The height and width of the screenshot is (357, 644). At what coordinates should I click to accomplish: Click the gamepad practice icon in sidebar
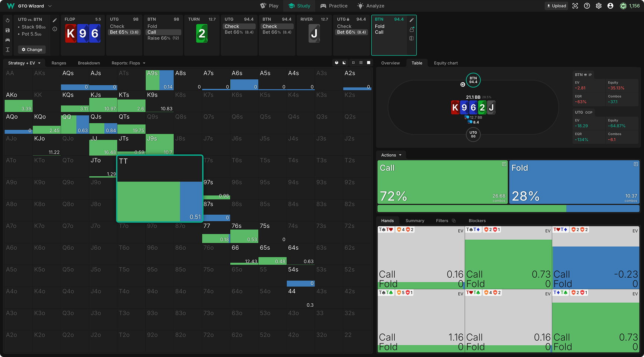coord(7,40)
